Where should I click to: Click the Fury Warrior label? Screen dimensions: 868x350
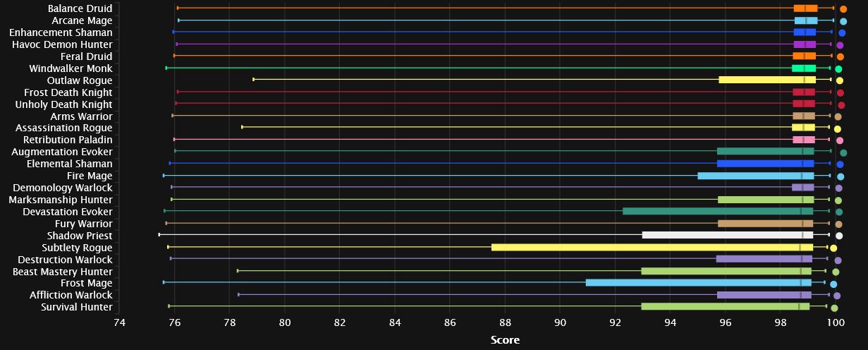point(84,224)
